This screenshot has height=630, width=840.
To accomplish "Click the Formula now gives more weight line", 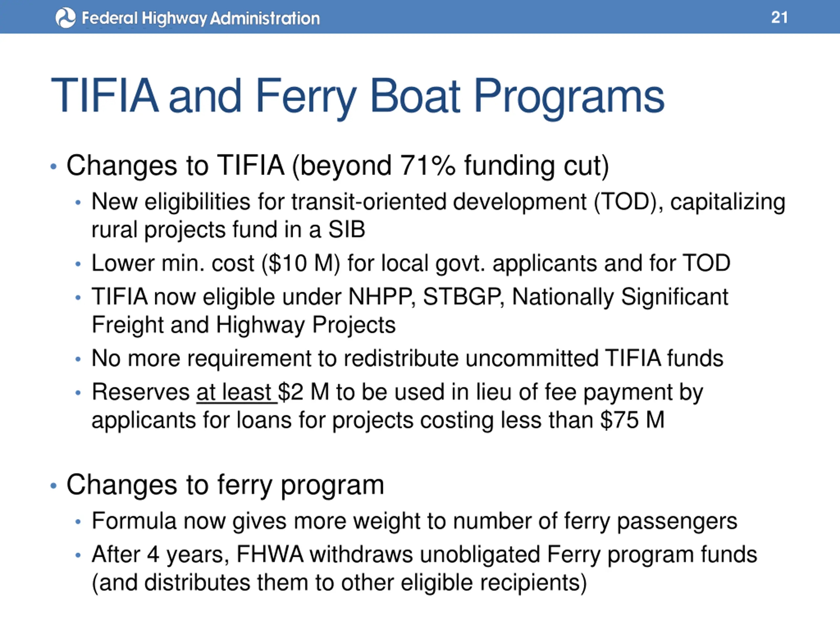I will (x=414, y=521).
